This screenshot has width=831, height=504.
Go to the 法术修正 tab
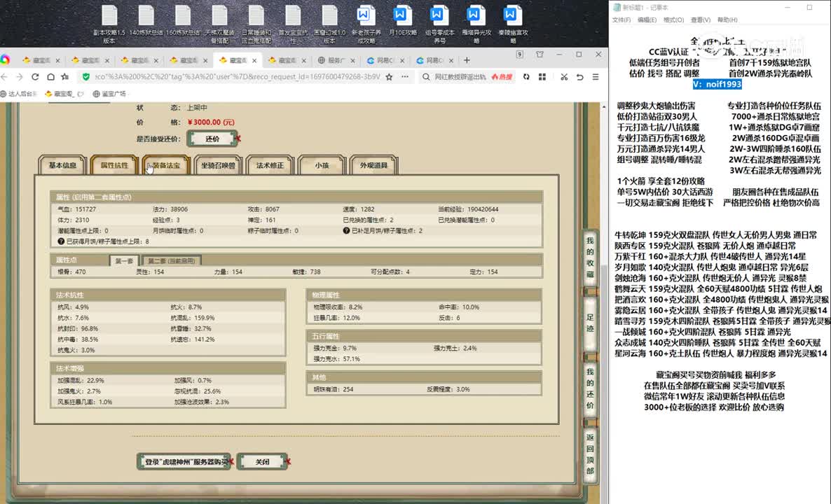[x=270, y=165]
